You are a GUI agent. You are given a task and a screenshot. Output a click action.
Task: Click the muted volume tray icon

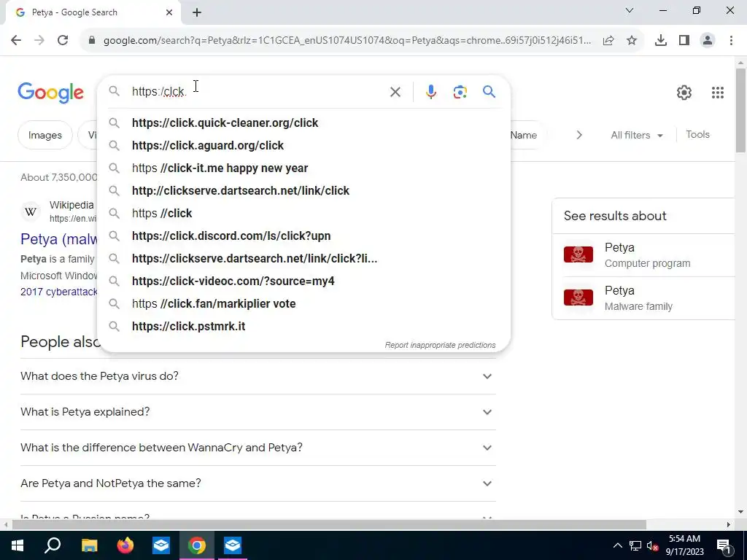coord(653,545)
